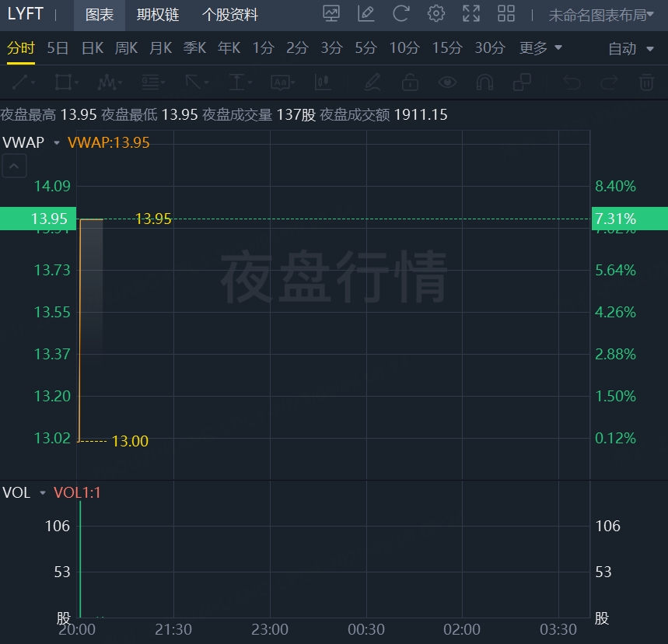668x644 pixels.
Task: Click the green volume bar at 20:00
Action: coord(80,559)
